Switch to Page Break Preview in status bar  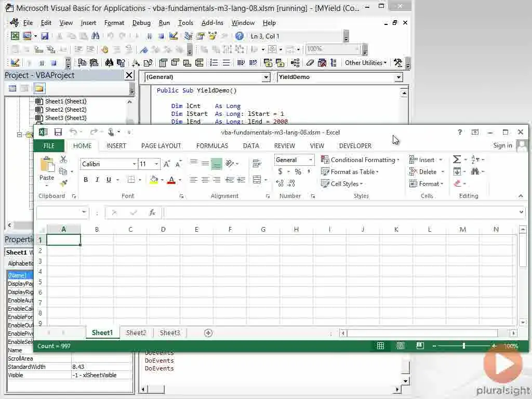420,345
